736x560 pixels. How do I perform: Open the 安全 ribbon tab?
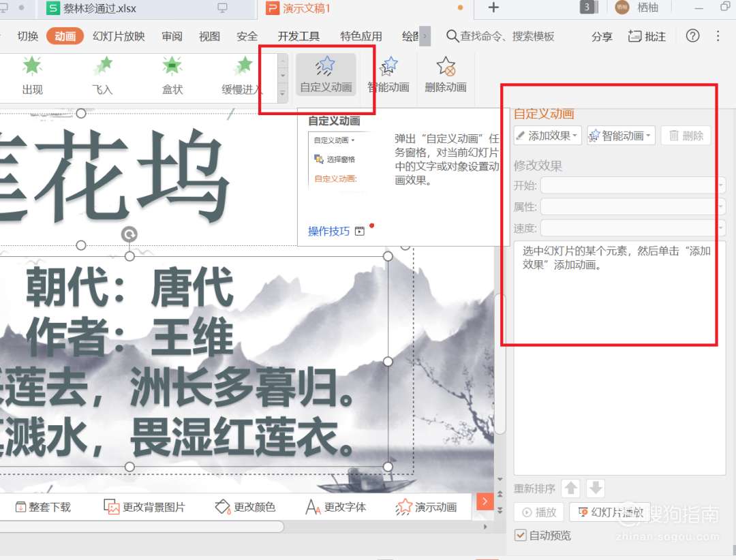tap(247, 36)
